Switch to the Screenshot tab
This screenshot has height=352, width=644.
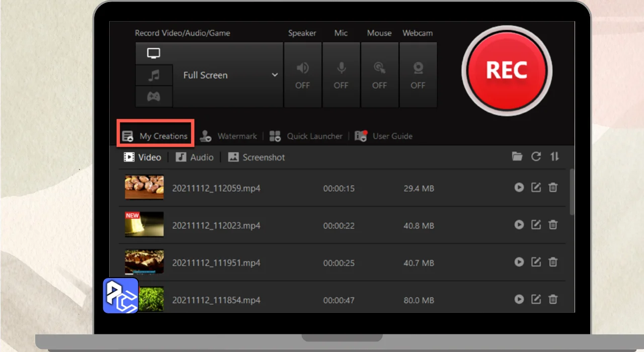[x=257, y=157]
